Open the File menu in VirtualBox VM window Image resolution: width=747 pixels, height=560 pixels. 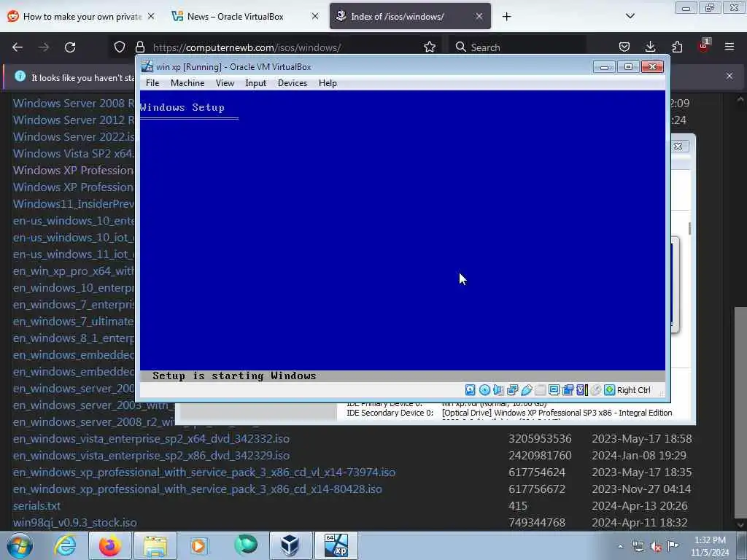(x=152, y=83)
